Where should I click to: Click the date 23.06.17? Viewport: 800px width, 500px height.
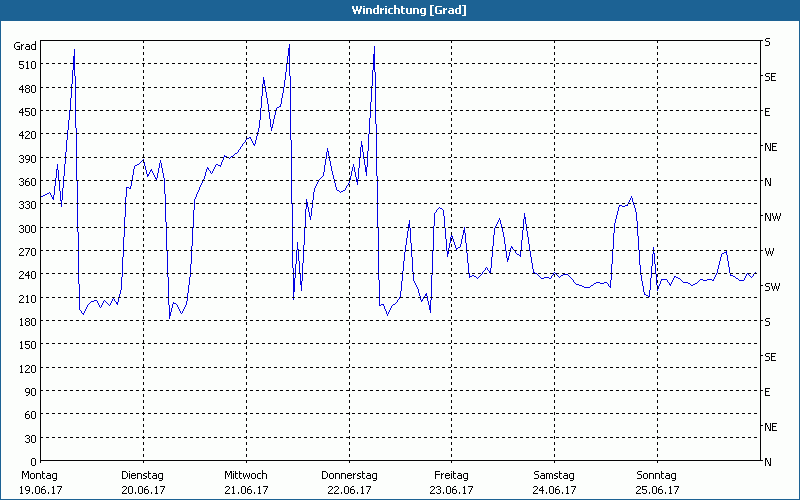coord(451,490)
